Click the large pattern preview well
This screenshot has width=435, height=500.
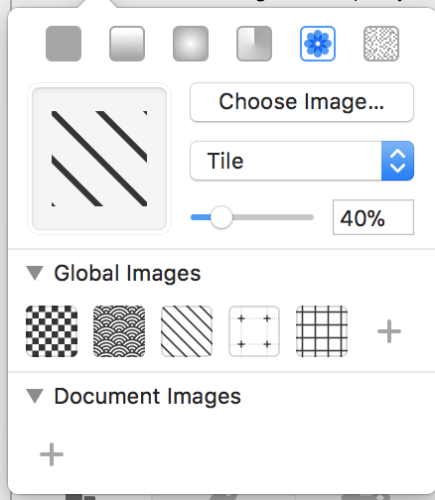point(99,159)
